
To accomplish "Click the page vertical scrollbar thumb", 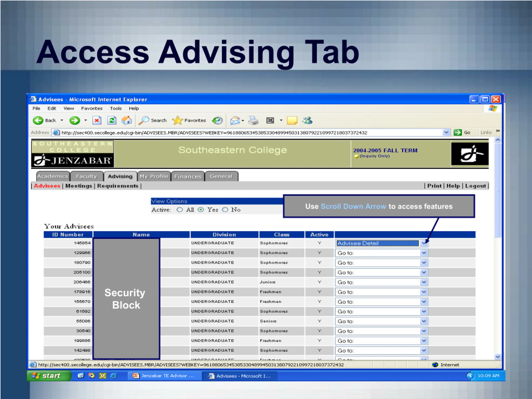I will tap(498, 190).
